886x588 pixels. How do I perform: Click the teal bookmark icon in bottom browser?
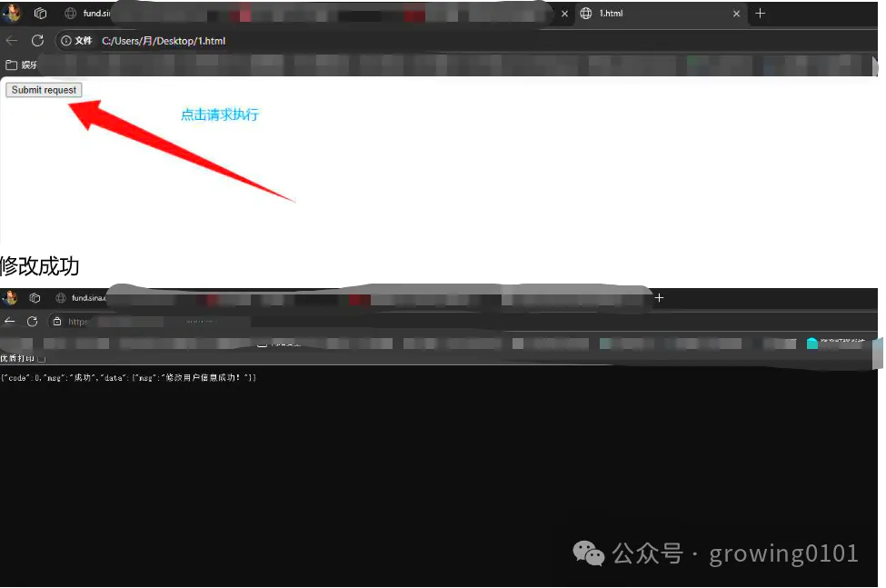812,343
